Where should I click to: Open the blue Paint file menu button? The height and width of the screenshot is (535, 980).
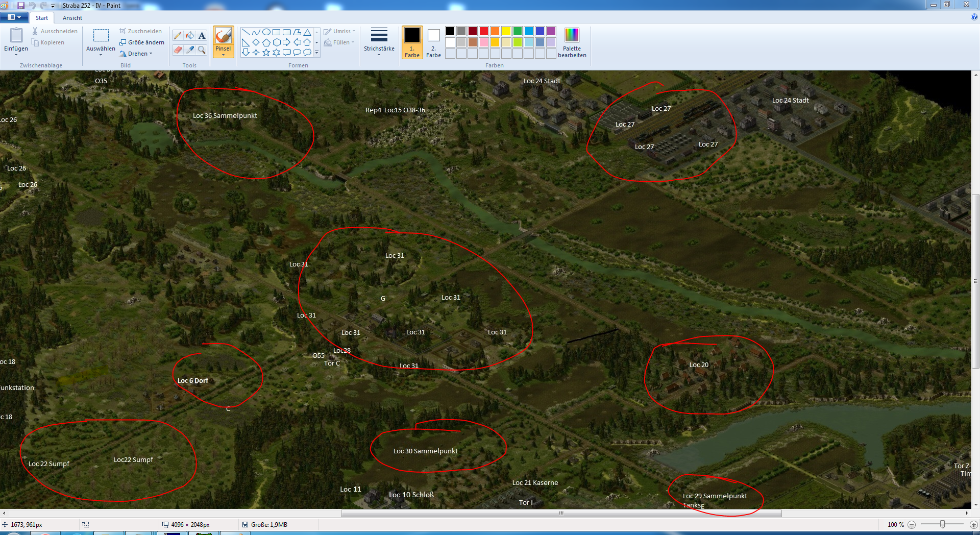[x=14, y=17]
